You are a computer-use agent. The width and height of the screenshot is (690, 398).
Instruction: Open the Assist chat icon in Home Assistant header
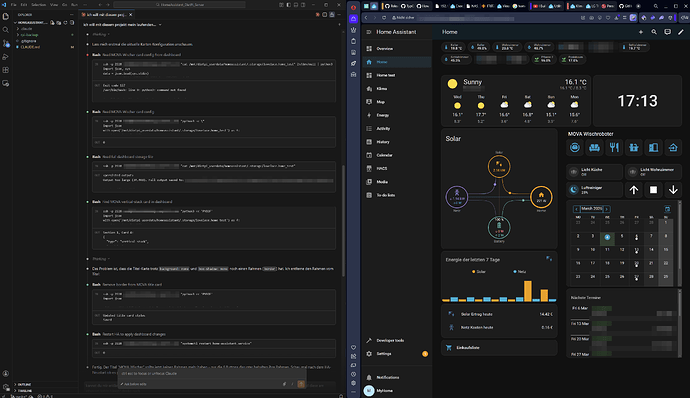coord(668,32)
